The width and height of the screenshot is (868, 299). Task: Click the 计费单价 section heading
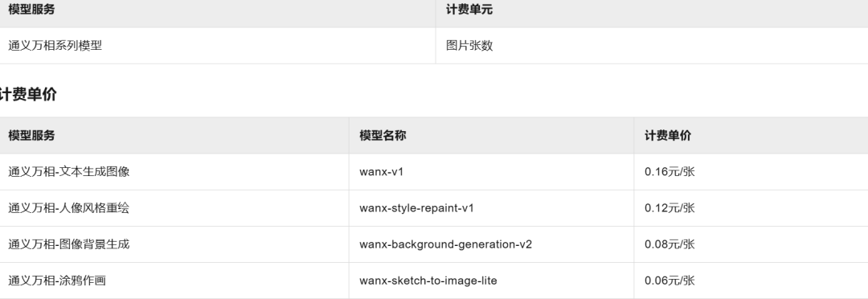pyautogui.click(x=27, y=94)
